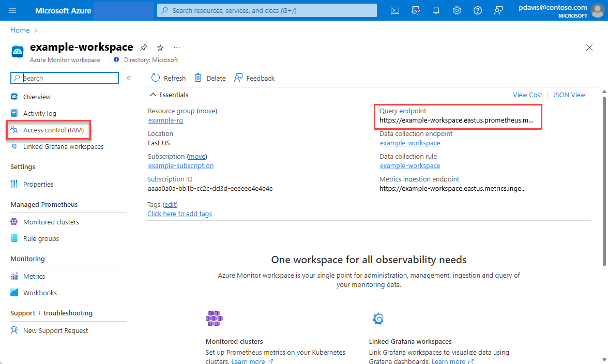
Task: Open Overview in the sidebar
Action: 37,97
